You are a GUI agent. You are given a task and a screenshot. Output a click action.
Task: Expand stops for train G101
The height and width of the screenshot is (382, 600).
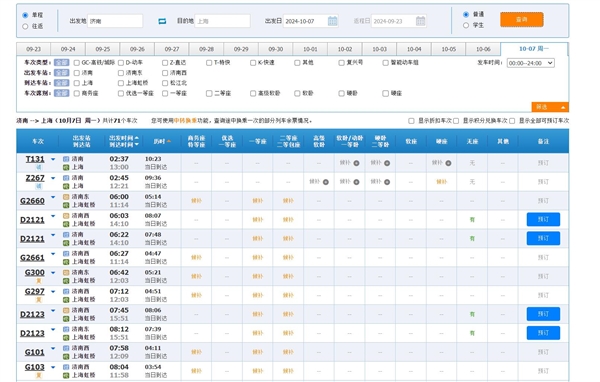(x=53, y=348)
